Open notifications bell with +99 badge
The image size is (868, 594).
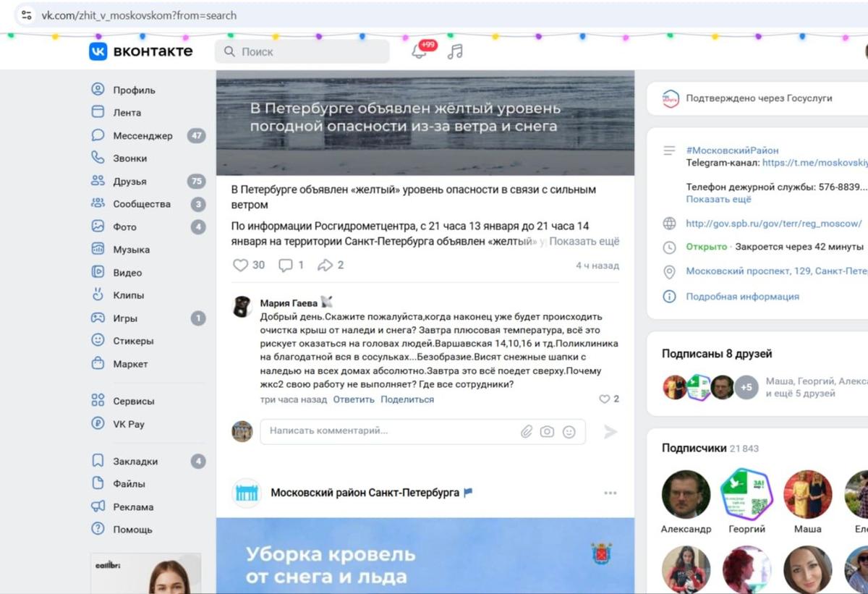420,51
